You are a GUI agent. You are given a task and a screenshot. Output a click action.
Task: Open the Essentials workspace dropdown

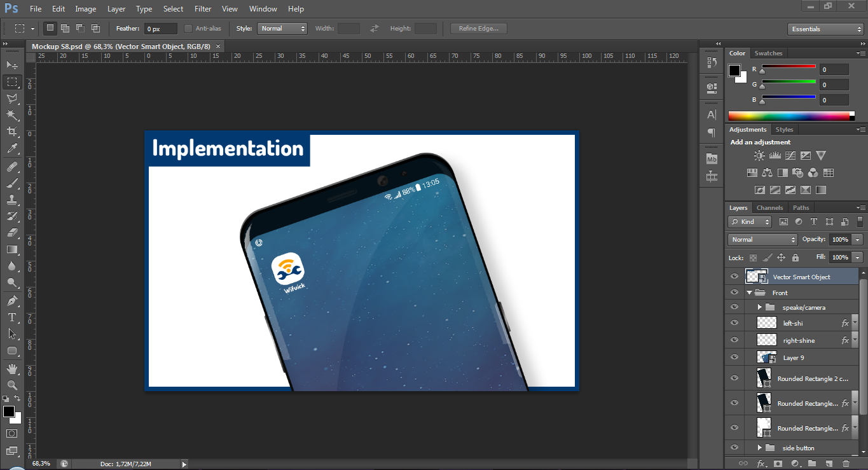(825, 29)
